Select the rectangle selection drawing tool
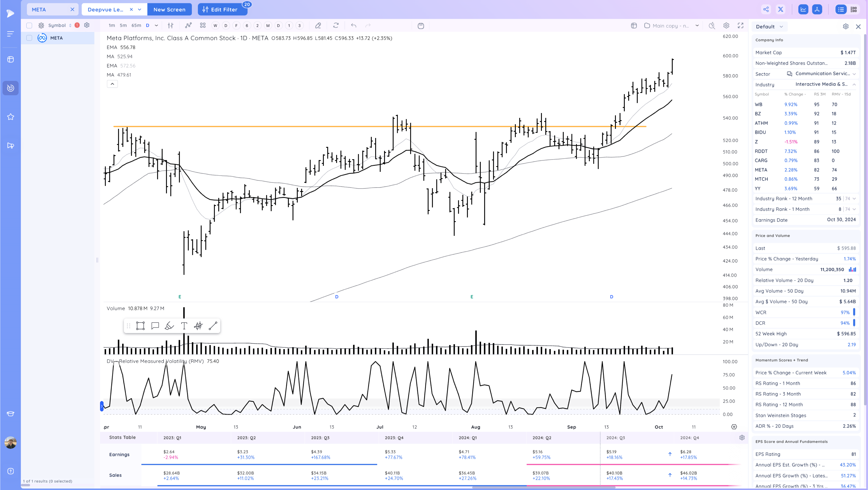The image size is (868, 490). [x=140, y=326]
